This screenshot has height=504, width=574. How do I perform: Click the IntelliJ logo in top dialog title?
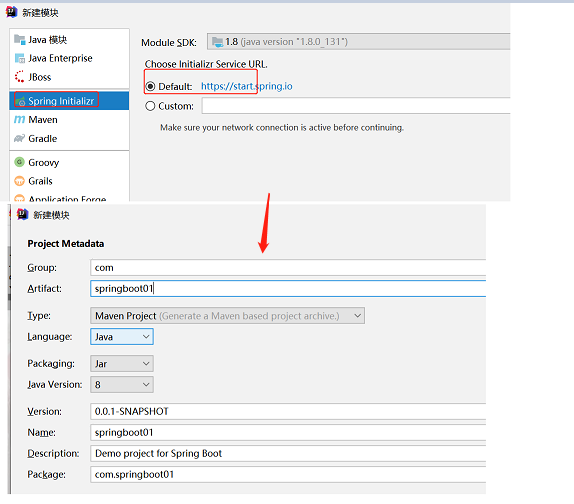point(11,12)
